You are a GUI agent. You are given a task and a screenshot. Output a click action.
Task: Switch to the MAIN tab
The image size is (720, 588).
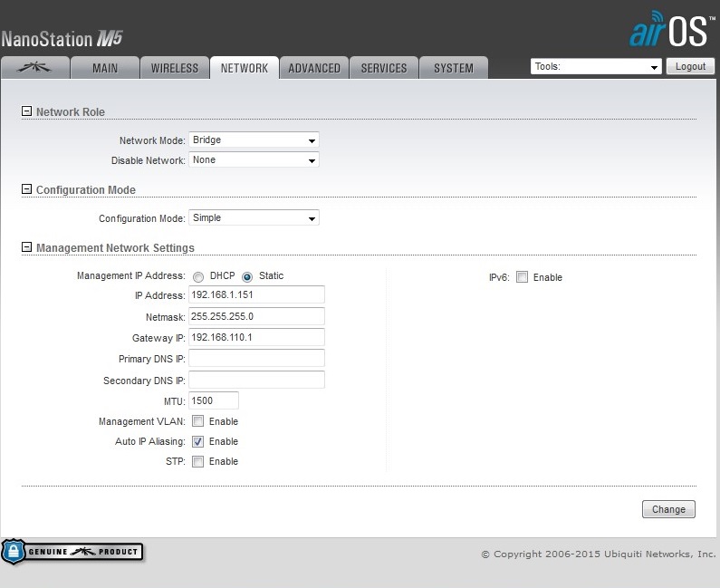point(105,68)
